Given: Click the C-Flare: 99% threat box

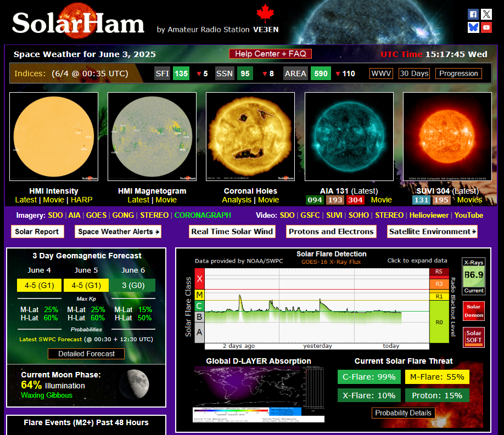Looking at the screenshot, I should coord(369,377).
